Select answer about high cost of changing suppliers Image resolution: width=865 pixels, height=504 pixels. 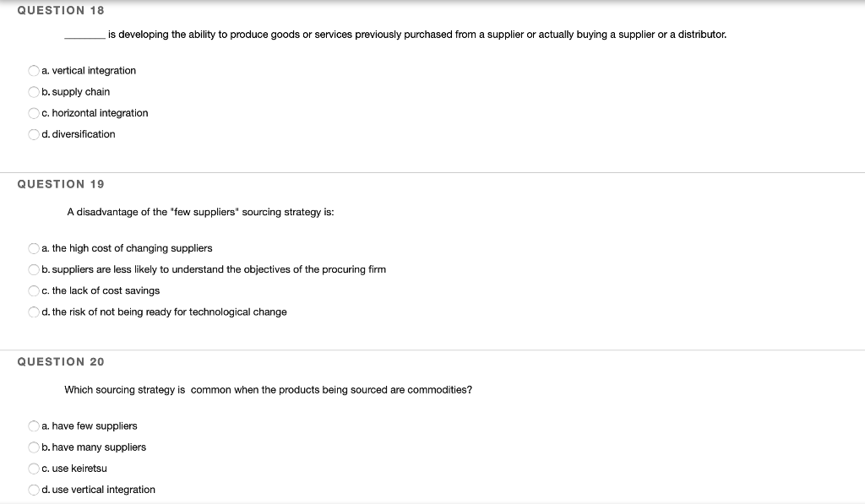[33, 248]
